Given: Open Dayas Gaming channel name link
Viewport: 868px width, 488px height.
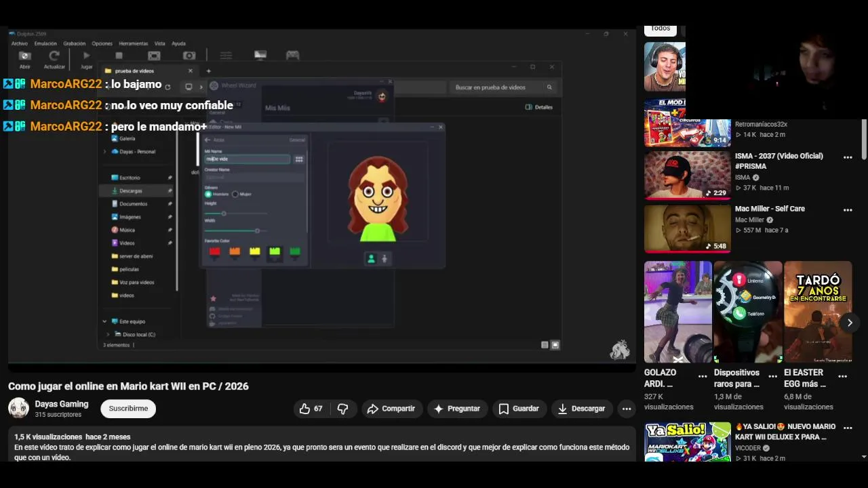Looking at the screenshot, I should click(62, 404).
